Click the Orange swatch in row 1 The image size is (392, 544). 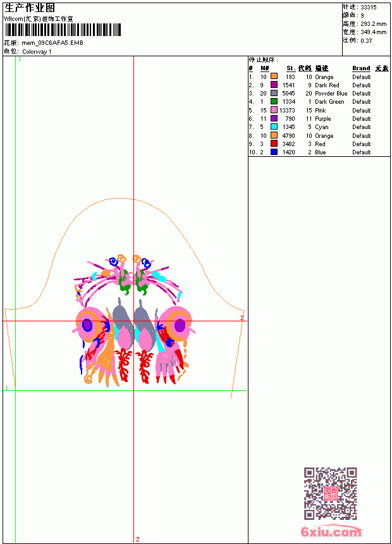(274, 77)
